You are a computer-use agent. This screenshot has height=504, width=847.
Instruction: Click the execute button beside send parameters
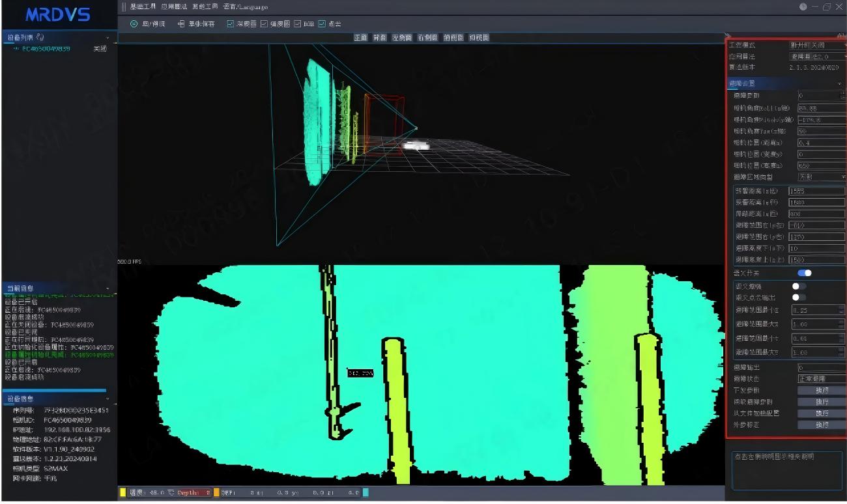click(822, 391)
